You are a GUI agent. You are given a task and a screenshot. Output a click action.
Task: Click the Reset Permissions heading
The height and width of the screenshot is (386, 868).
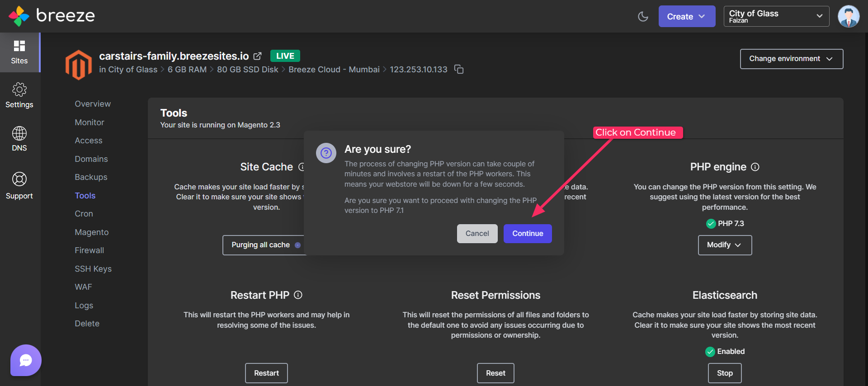click(x=495, y=295)
